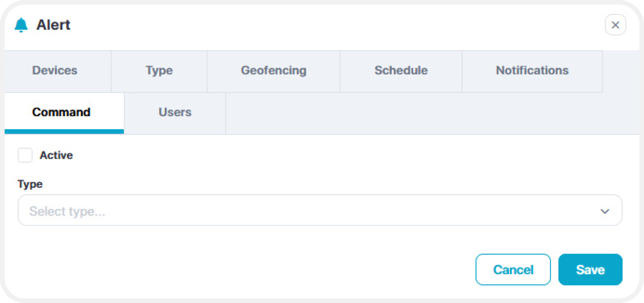The height and width of the screenshot is (303, 644).
Task: Save the alert settings
Action: click(x=590, y=269)
